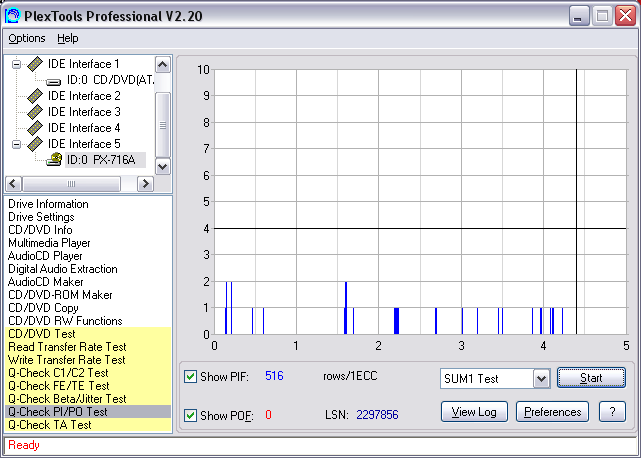Screen dimensions: 641x458
Task: Toggle the Show PIF checkbox
Action: (191, 376)
